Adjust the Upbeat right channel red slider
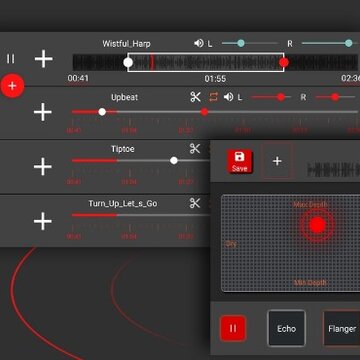The width and height of the screenshot is (360, 360). point(335,97)
